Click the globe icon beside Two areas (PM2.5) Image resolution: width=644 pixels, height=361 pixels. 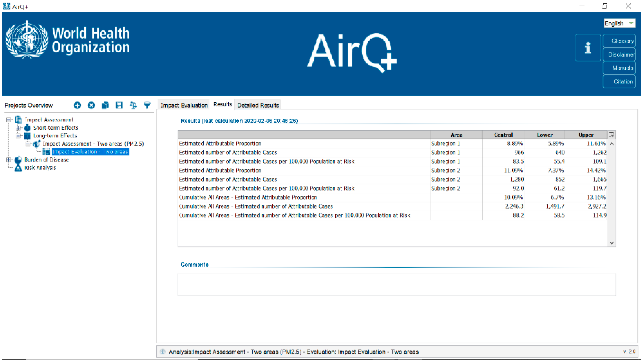36,144
